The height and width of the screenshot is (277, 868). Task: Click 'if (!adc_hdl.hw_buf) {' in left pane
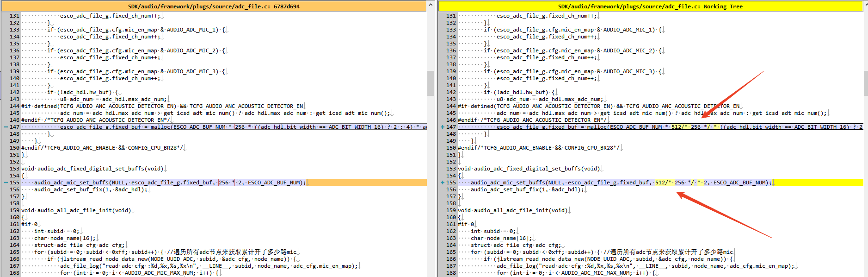click(x=83, y=92)
